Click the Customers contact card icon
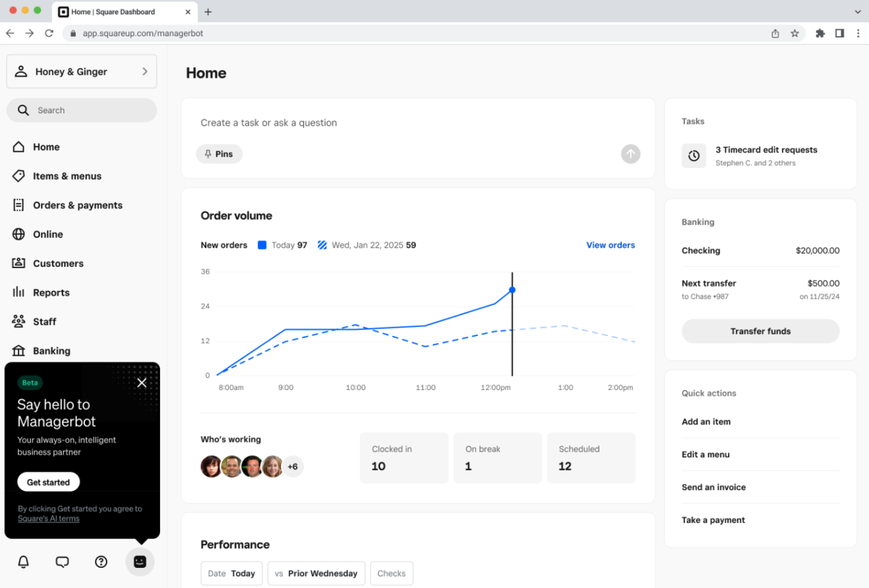Image resolution: width=869 pixels, height=588 pixels. point(19,263)
